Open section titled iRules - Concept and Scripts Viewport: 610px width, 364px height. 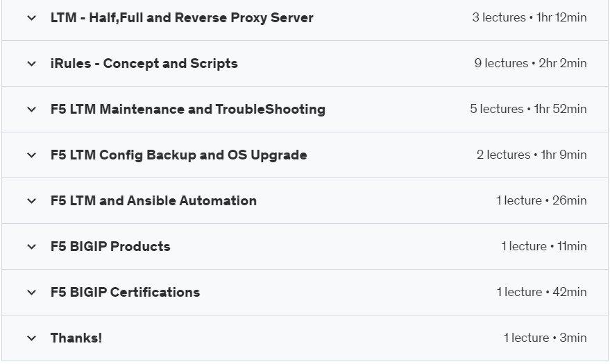pos(144,63)
